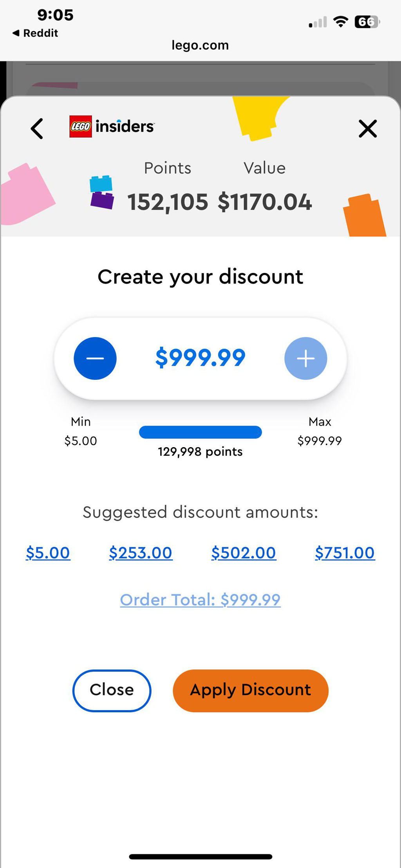Tap the Order Total: $999.99 link

[200, 600]
